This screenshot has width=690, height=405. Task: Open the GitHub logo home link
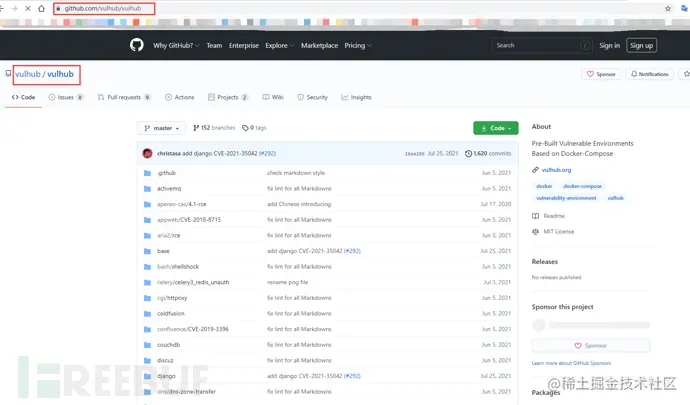point(137,45)
